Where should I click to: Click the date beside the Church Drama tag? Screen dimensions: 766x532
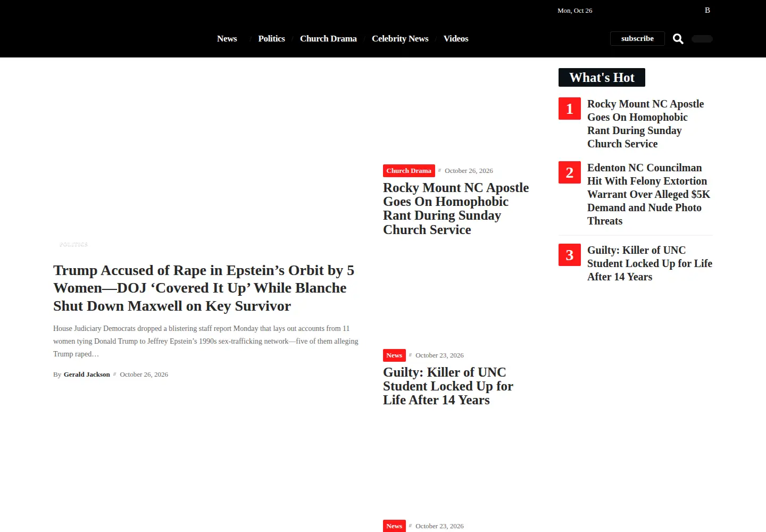(x=469, y=171)
